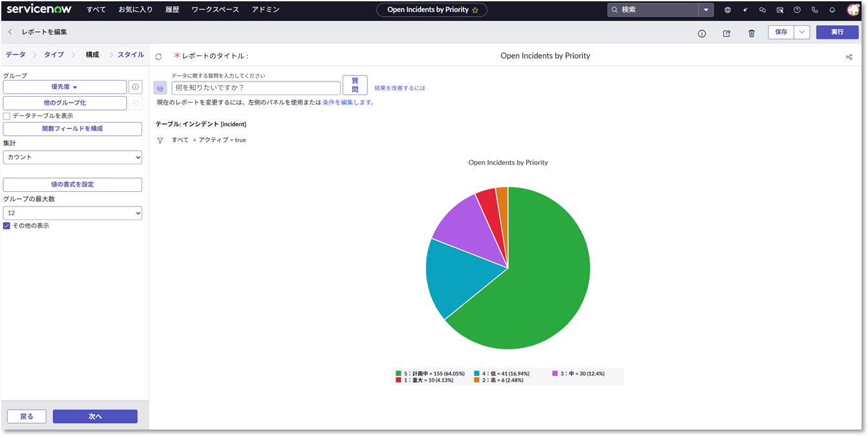The image size is (868, 436).
Task: Open the report sharing export icon
Action: [726, 33]
